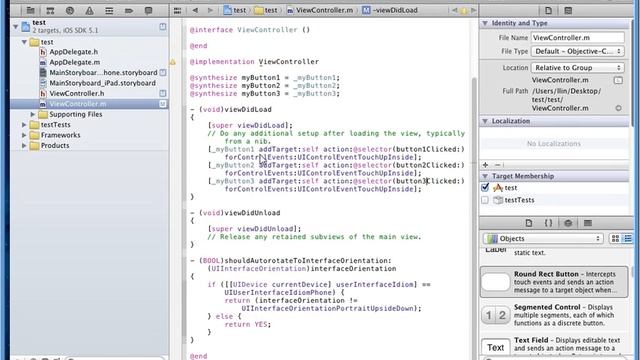The image size is (640, 360).
Task: Show the Object library cube icon
Action: pyautogui.click(x=568, y=223)
